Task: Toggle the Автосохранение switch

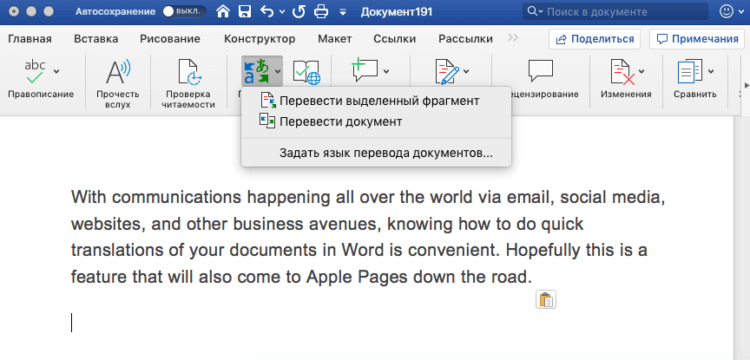Action: [x=184, y=12]
